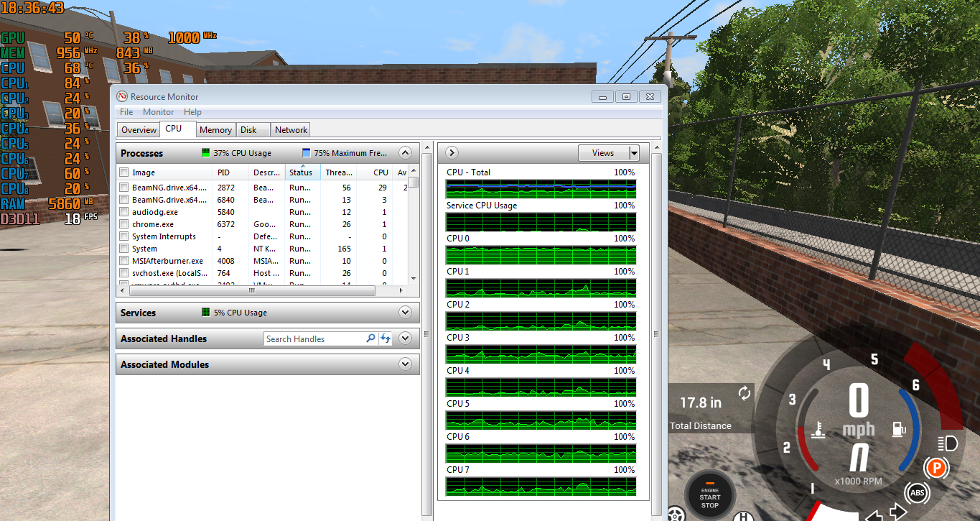Open the Monitor menu
This screenshot has width=980, height=521.
click(x=158, y=112)
